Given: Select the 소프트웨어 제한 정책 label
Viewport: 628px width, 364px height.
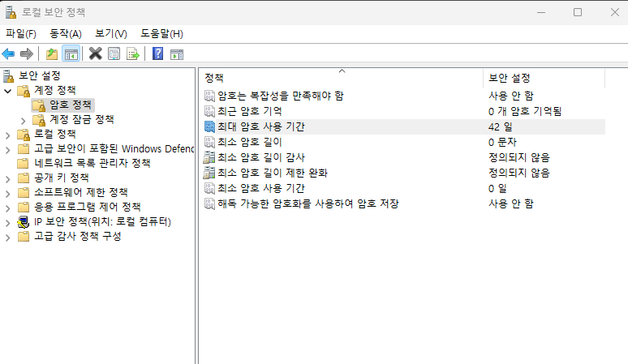Looking at the screenshot, I should coord(80,192).
